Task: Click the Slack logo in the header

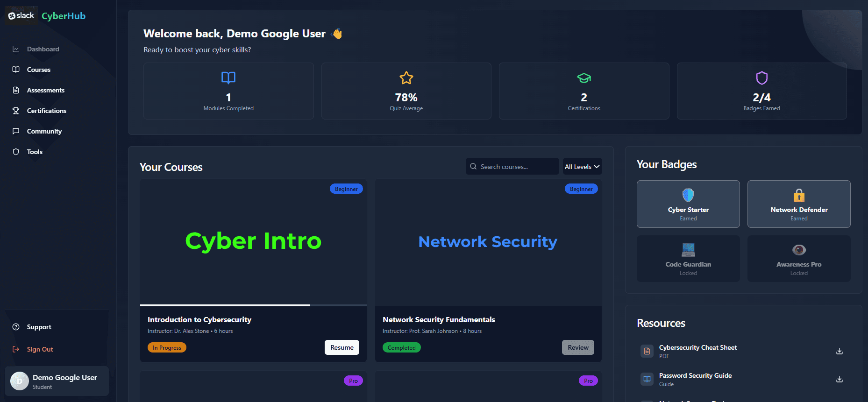Action: [21, 16]
